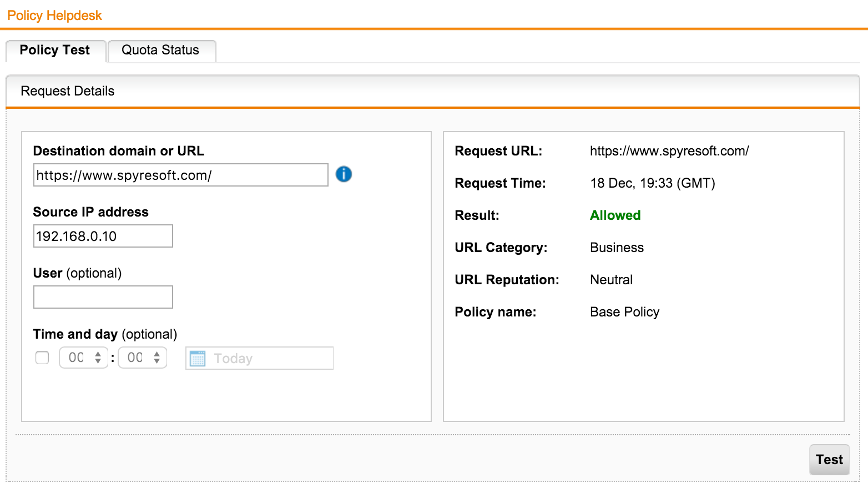Image resolution: width=868 pixels, height=493 pixels.
Task: Click the User (optional) label
Action: coord(77,273)
